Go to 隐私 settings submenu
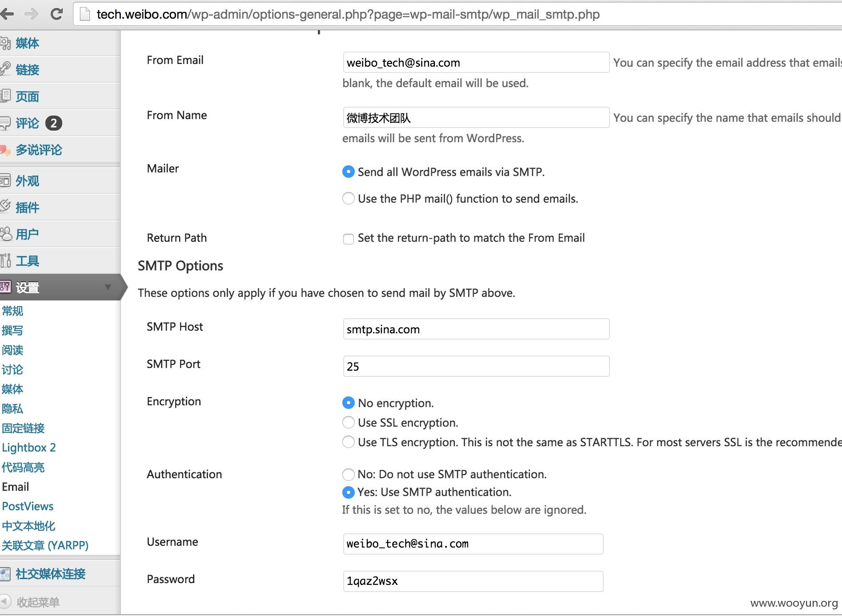The image size is (842, 616). point(12,408)
